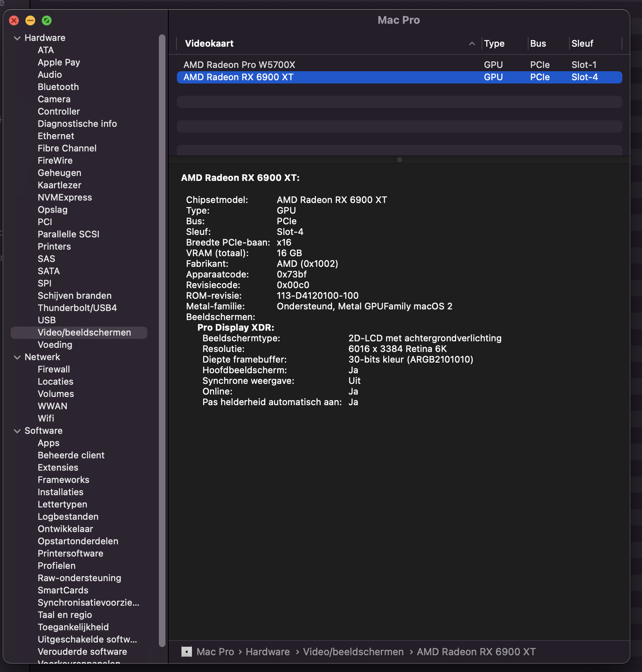
Task: Click AMD Radeon RX 6900 XT in path bar
Action: point(476,652)
